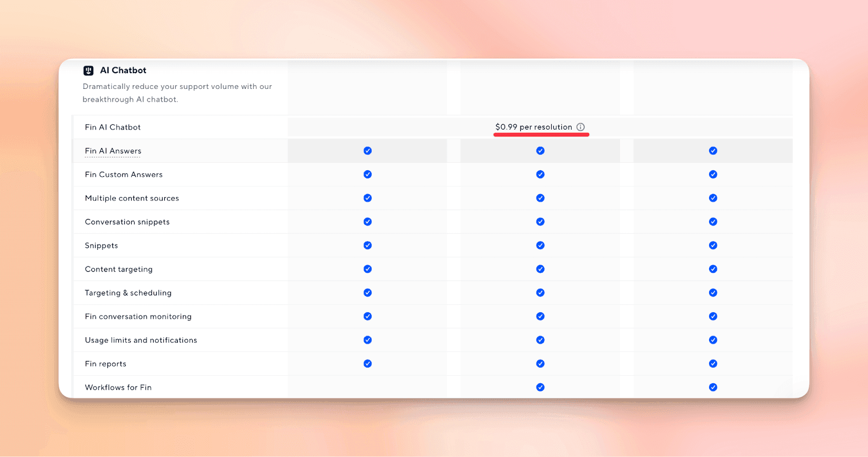Click first column checkmark for Targeting & scheduling
This screenshot has height=457, width=868.
click(368, 293)
